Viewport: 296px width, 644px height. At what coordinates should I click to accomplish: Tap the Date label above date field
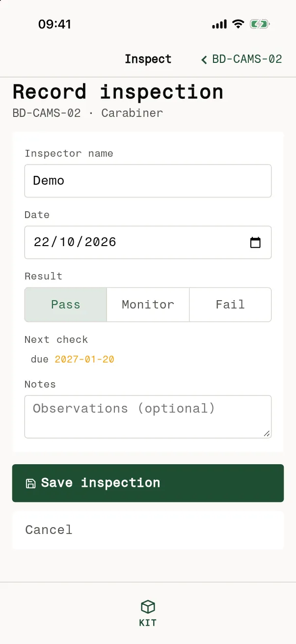37,215
